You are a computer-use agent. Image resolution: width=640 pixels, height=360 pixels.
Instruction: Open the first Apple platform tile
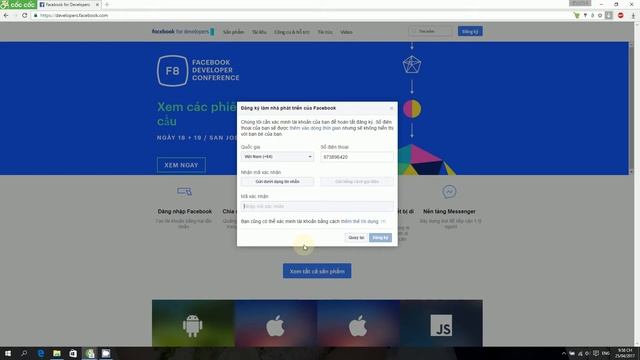[276, 323]
